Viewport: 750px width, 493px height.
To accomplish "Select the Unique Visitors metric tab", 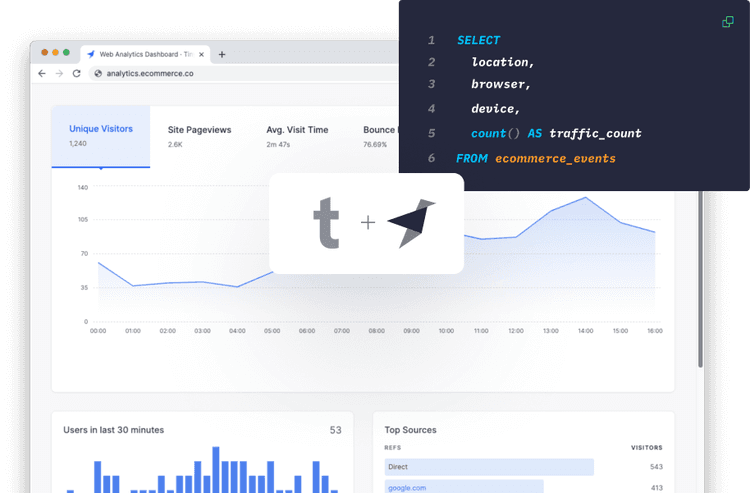I will point(101,136).
